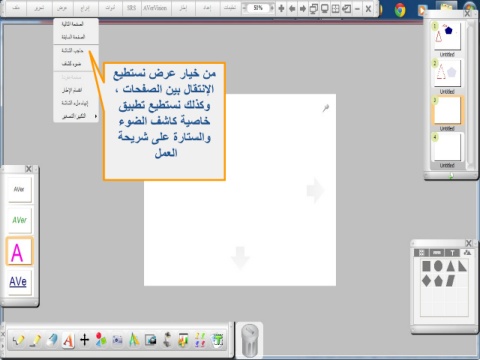This screenshot has height=360, width=480.
Task: Choose the green italic AVer text style
Action: coord(19,220)
